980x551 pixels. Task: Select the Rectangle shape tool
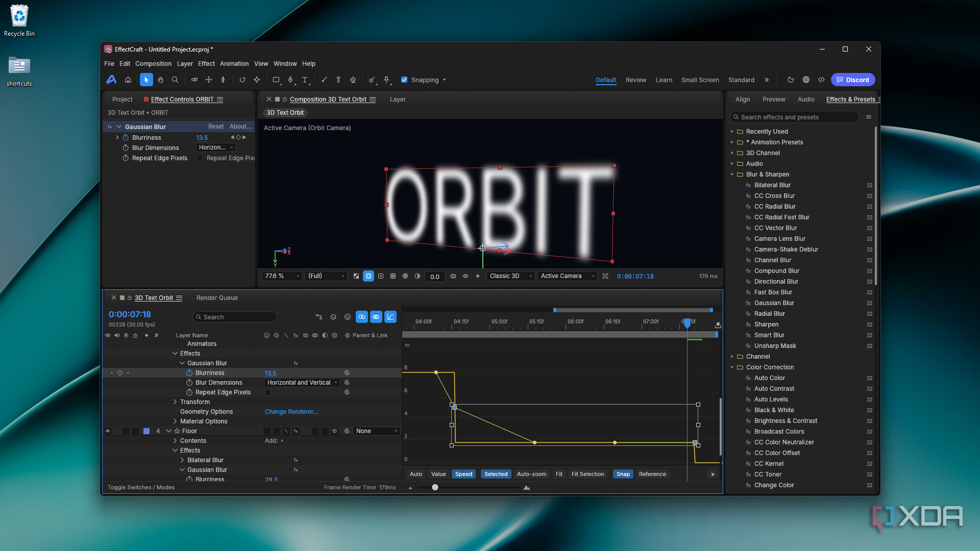(x=276, y=80)
